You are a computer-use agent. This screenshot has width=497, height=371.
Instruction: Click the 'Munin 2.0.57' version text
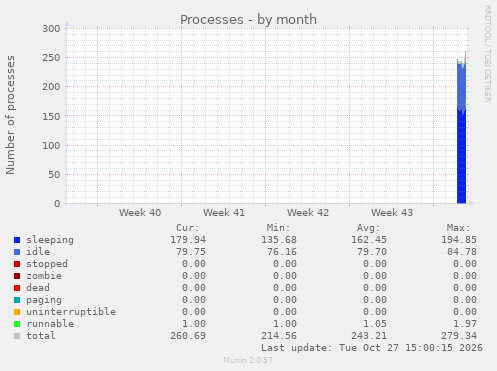pyautogui.click(x=248, y=360)
